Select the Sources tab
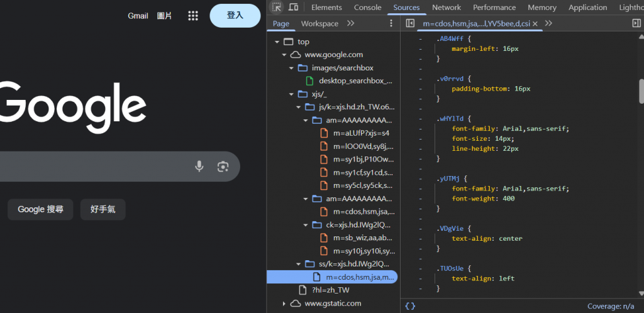Screen dimensions: 644x313 coord(406,8)
